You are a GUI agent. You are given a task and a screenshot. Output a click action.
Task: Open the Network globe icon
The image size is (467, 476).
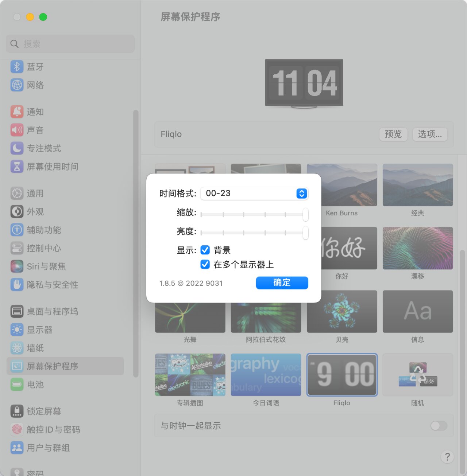point(17,85)
